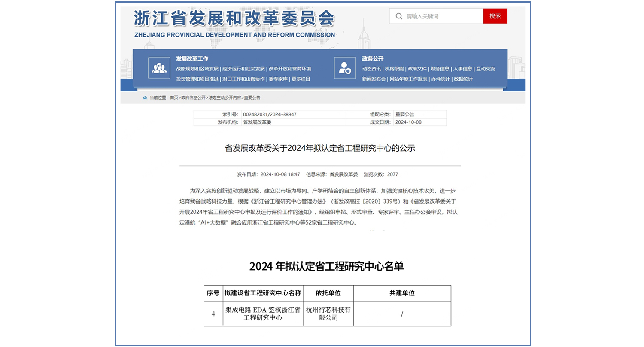Click the 政务公开 user gear icon

click(345, 68)
